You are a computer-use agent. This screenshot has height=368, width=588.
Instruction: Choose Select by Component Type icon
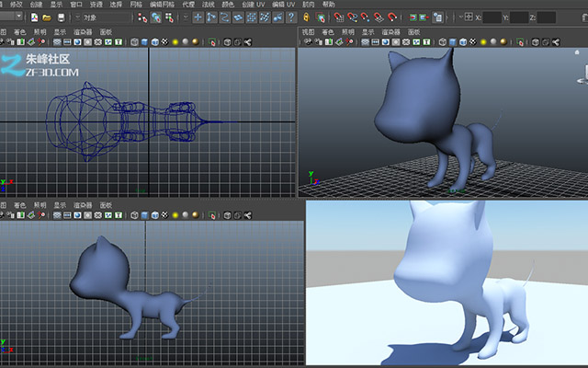pos(169,17)
